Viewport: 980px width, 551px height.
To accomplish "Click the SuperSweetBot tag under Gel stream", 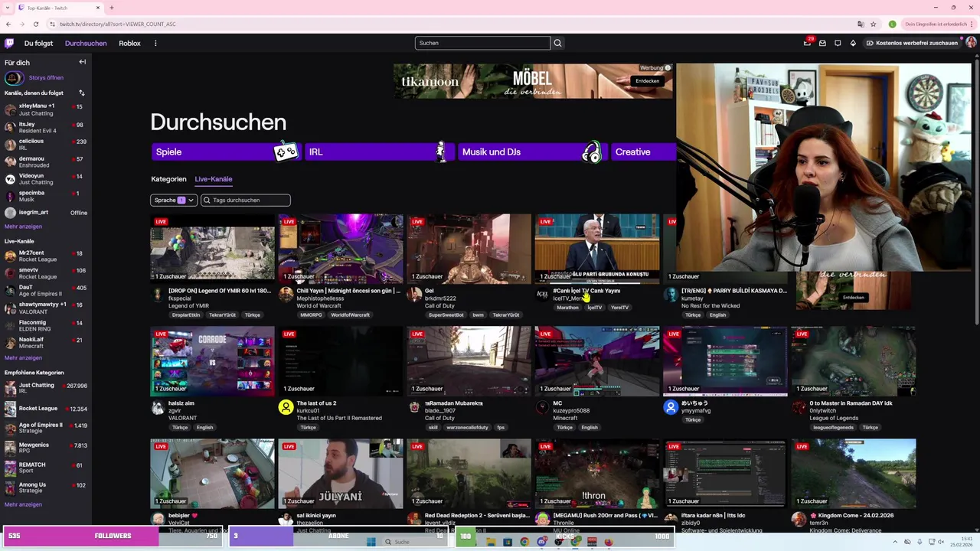I will click(x=446, y=315).
